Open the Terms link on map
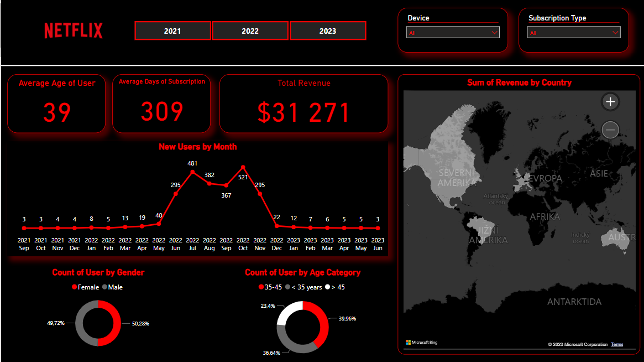 click(617, 344)
